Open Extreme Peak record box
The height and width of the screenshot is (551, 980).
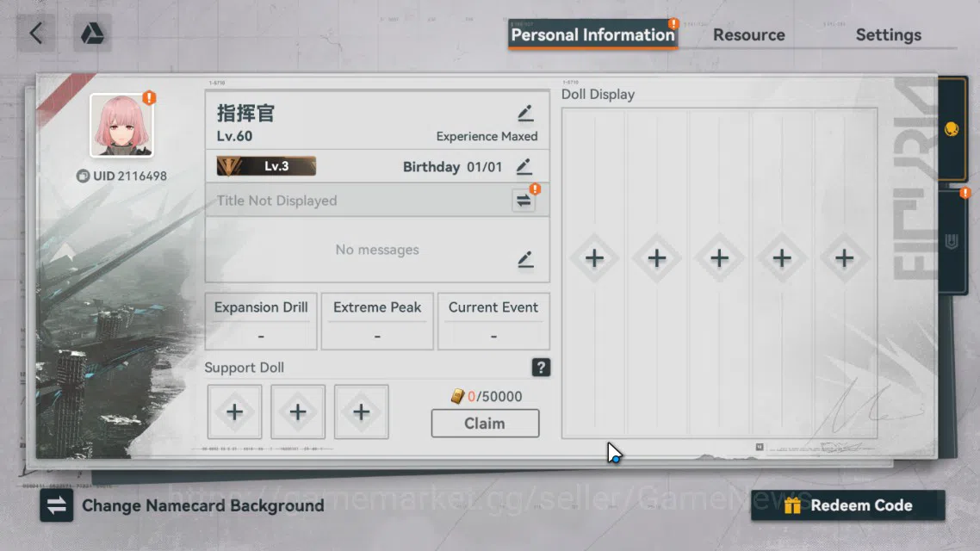377,321
